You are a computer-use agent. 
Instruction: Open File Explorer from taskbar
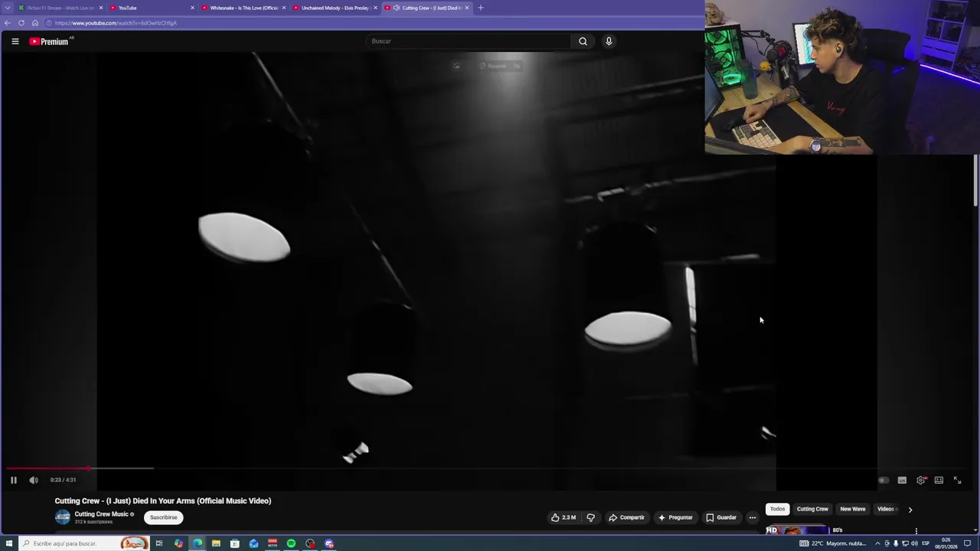click(216, 543)
